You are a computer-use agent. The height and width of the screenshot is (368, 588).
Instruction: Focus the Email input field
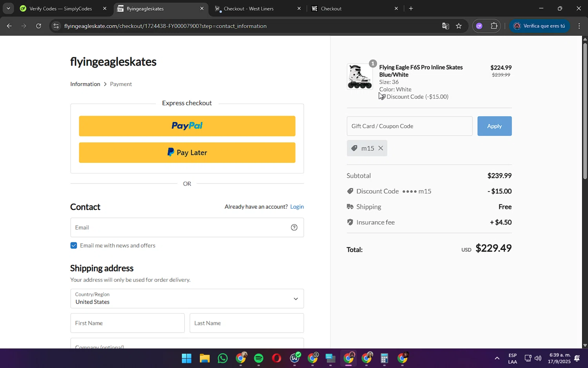tap(187, 228)
